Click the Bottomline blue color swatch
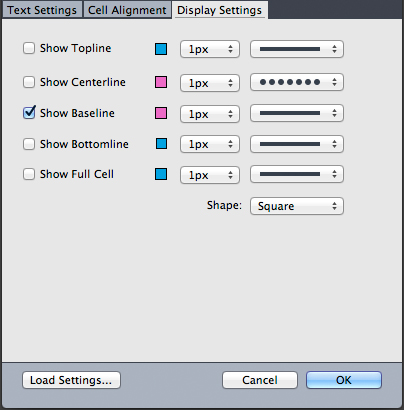Image resolution: width=404 pixels, height=410 pixels. coord(162,144)
